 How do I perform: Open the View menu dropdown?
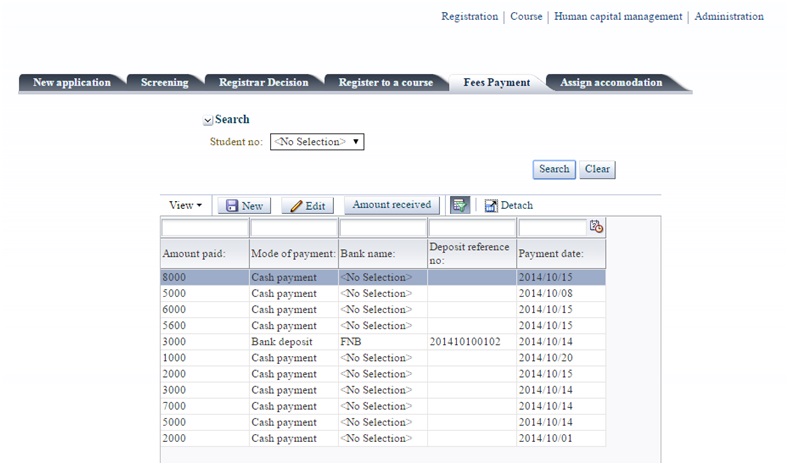pyautogui.click(x=185, y=205)
